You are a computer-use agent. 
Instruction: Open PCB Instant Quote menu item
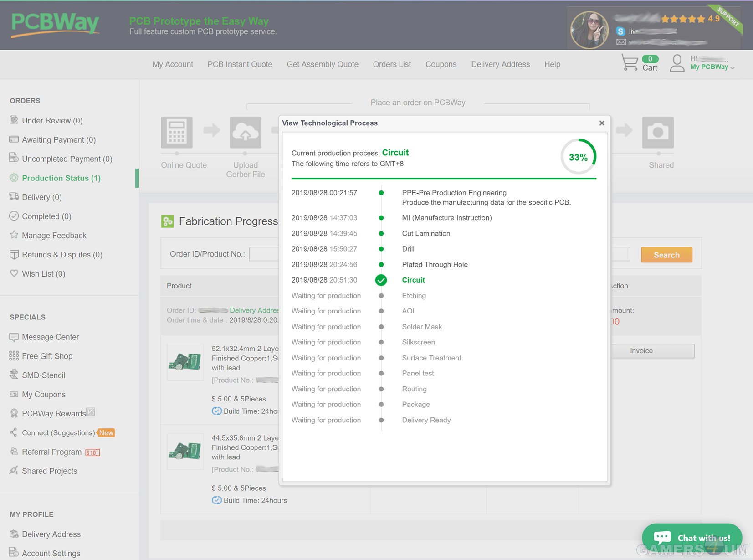click(240, 64)
